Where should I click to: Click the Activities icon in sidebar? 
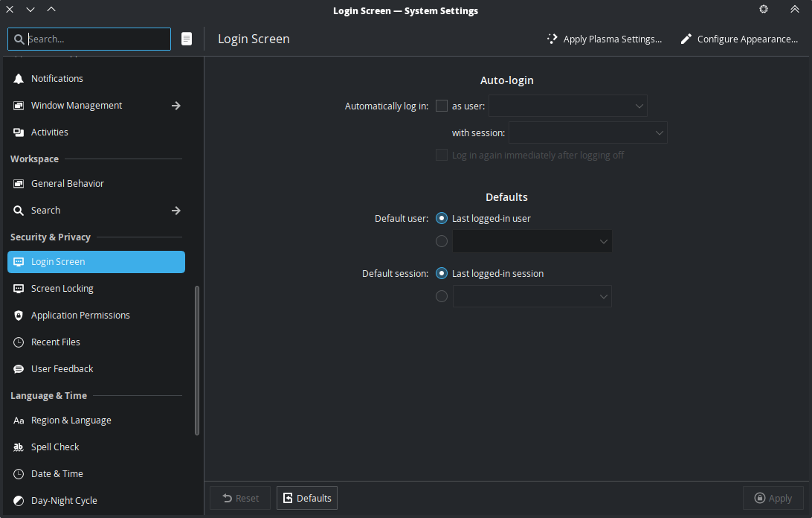pyautogui.click(x=19, y=132)
